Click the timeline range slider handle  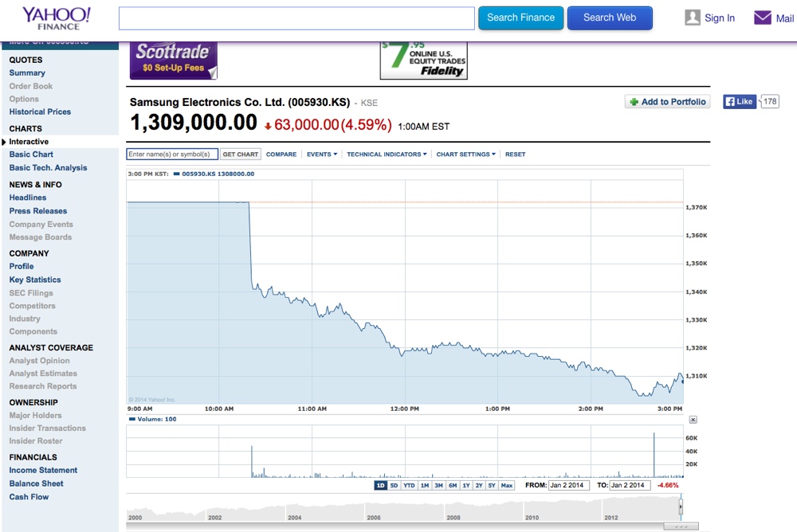[681, 507]
